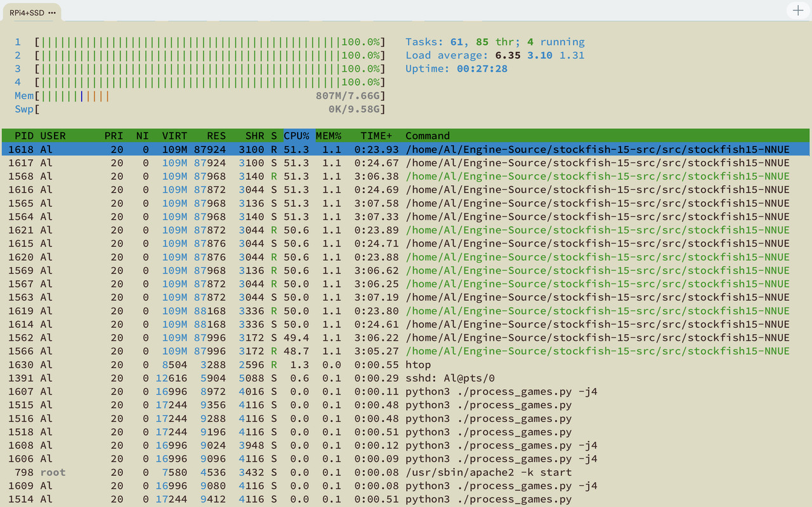The height and width of the screenshot is (507, 812).
Task: Select process row with PID 1615
Action: (x=406, y=243)
